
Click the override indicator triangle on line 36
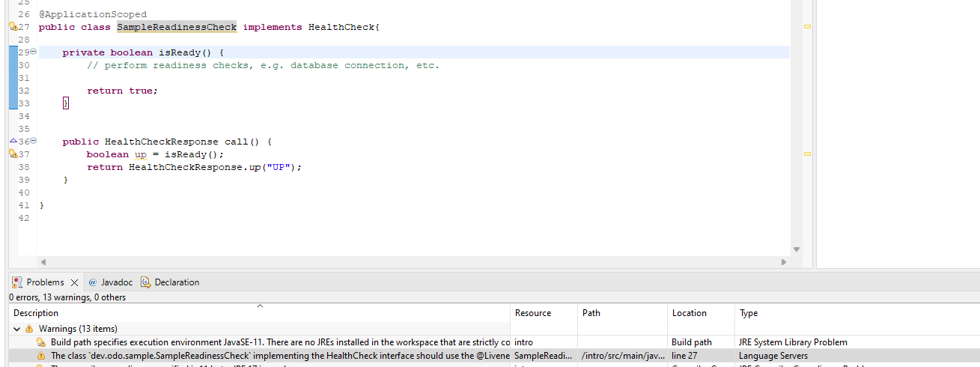click(12, 141)
